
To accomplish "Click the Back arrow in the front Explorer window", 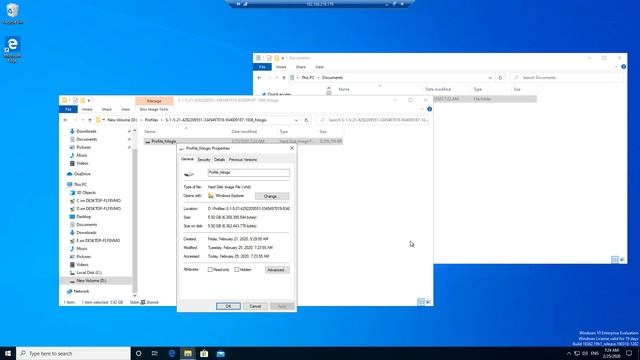I will (66, 120).
